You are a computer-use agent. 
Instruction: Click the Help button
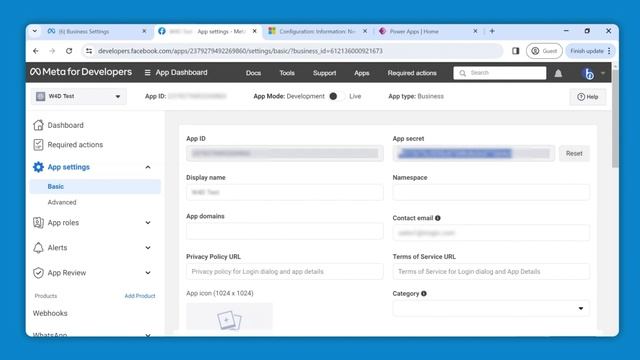point(588,97)
